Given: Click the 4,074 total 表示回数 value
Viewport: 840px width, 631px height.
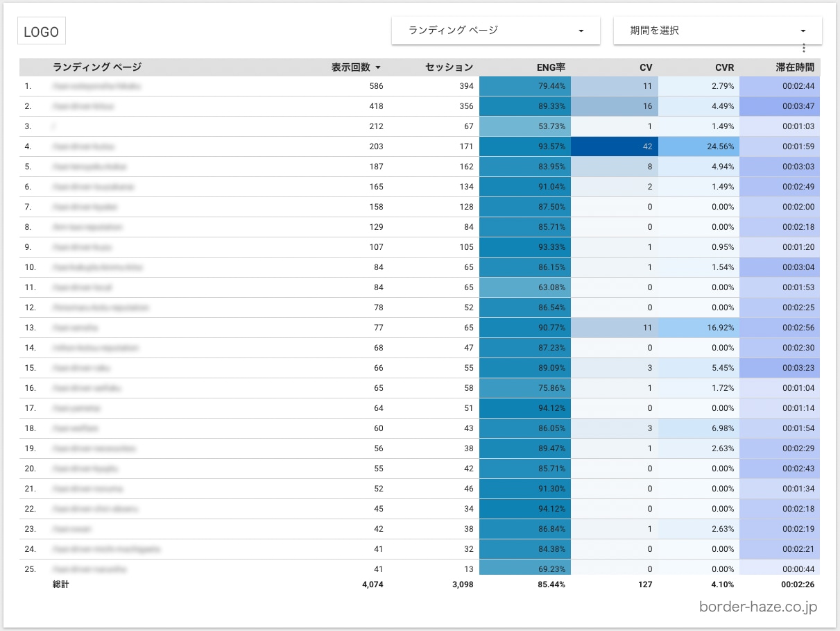Looking at the screenshot, I should coord(372,584).
